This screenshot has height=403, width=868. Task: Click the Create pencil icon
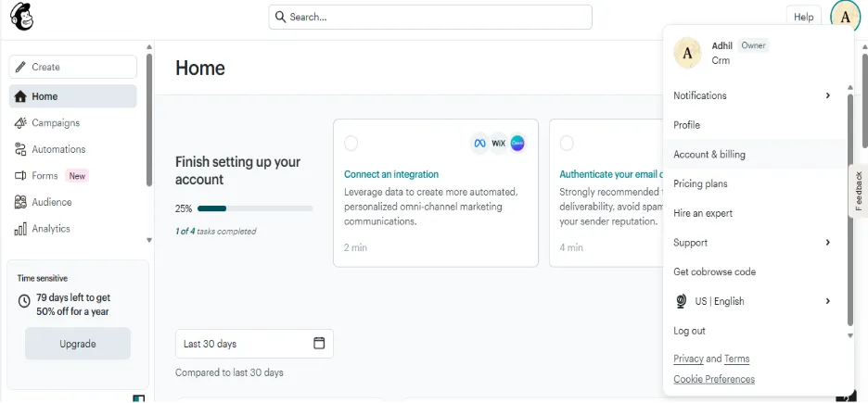click(x=20, y=67)
